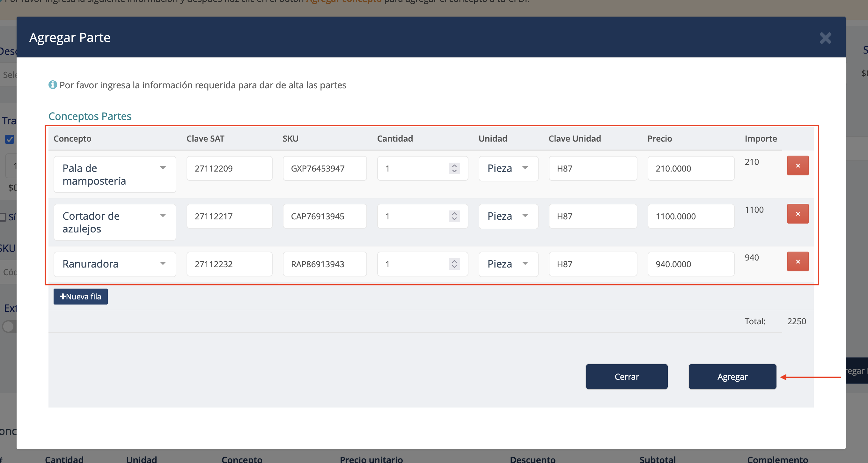Close the Agregar Parte dialog with X
Viewport: 868px width, 463px height.
(x=825, y=38)
